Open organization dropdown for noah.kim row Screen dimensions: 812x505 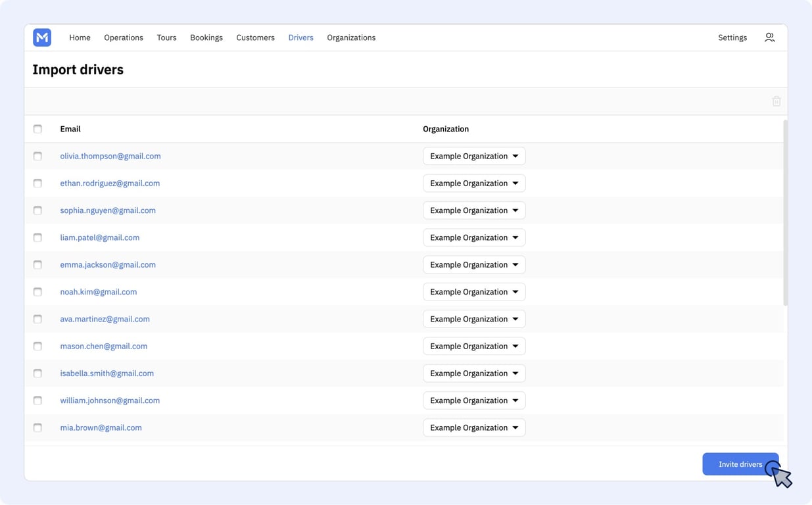pos(474,291)
